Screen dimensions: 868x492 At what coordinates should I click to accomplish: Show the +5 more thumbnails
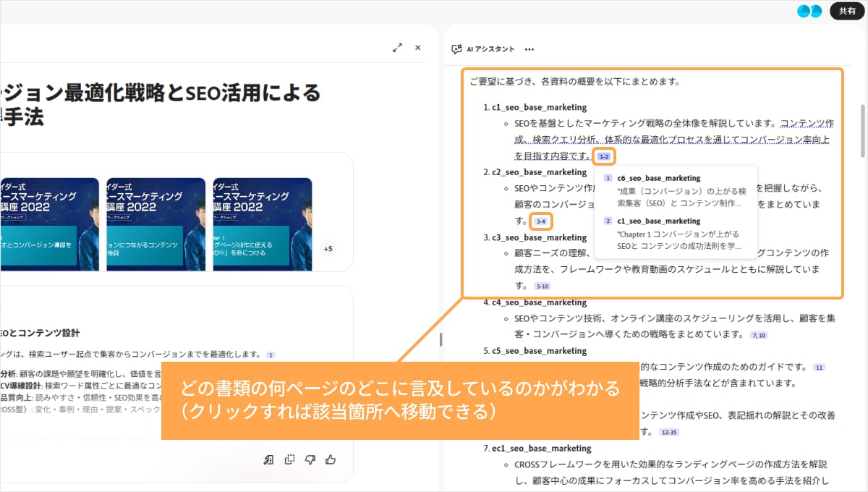328,249
